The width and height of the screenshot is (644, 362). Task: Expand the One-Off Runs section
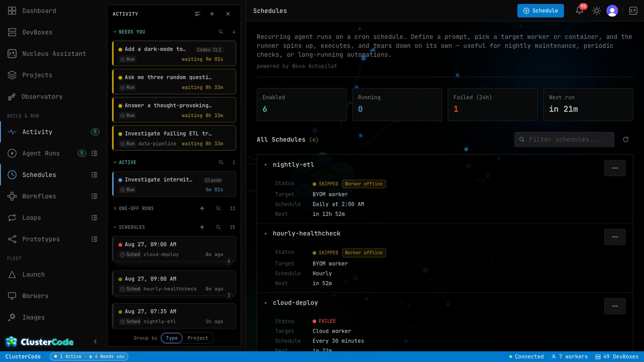point(133,208)
